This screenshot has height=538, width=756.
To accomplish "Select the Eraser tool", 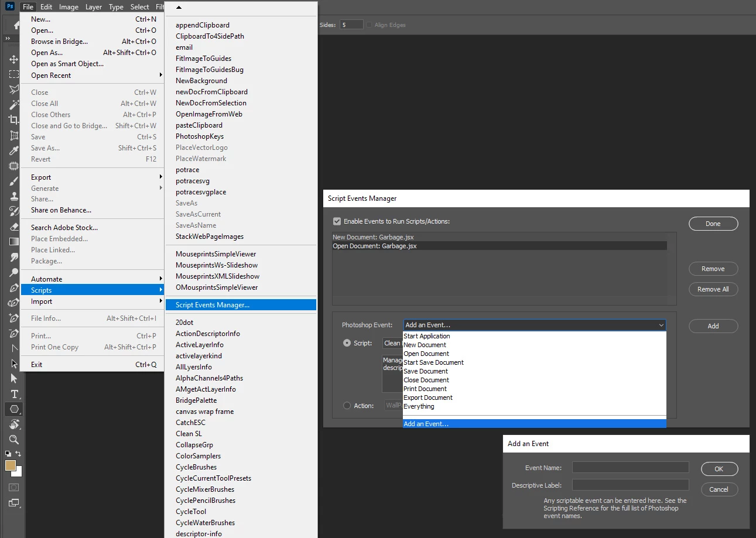I will (x=13, y=227).
